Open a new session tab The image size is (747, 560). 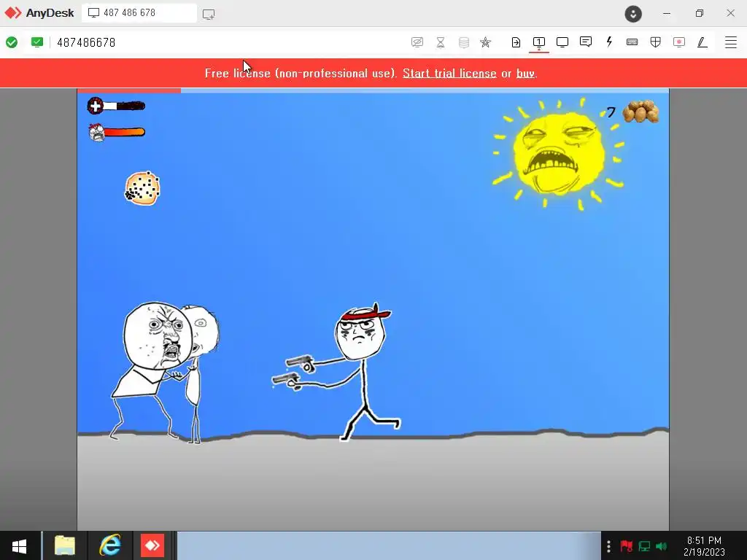209,14
